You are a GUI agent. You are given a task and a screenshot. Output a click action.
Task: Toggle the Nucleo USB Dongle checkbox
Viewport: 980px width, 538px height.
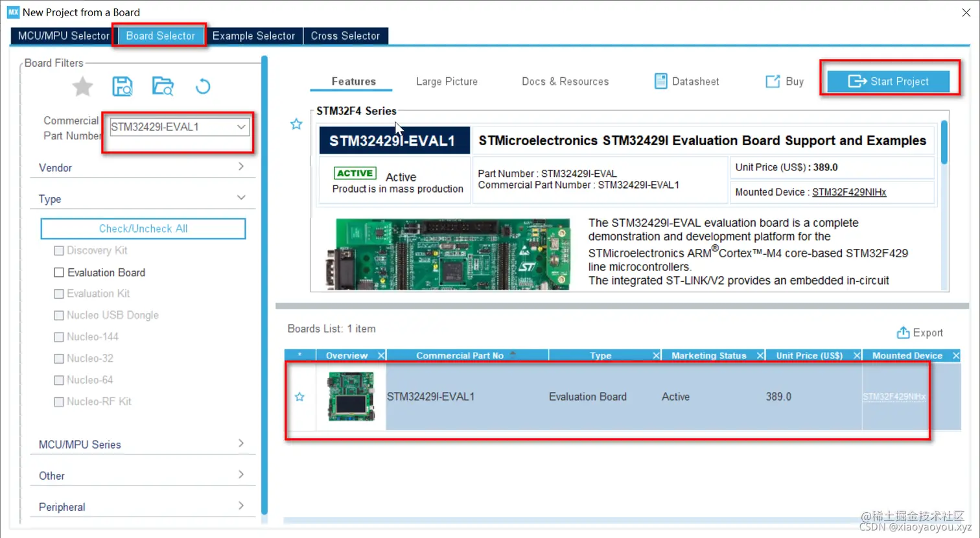(59, 316)
